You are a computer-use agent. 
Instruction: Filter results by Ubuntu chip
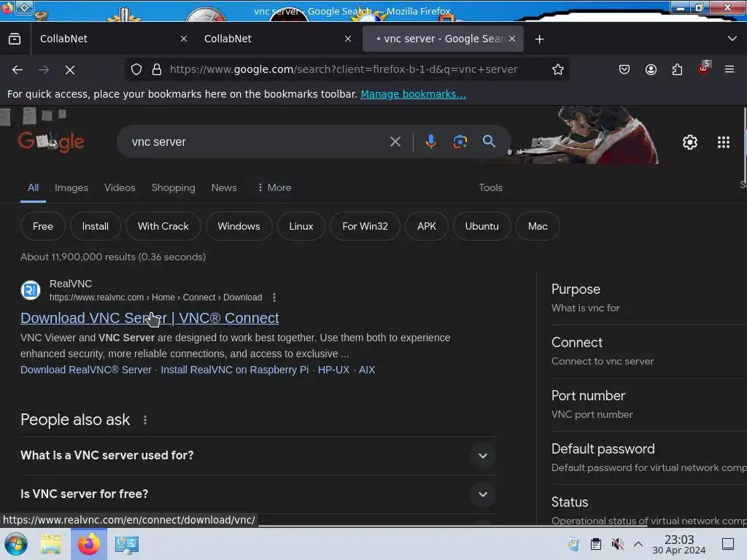click(481, 226)
